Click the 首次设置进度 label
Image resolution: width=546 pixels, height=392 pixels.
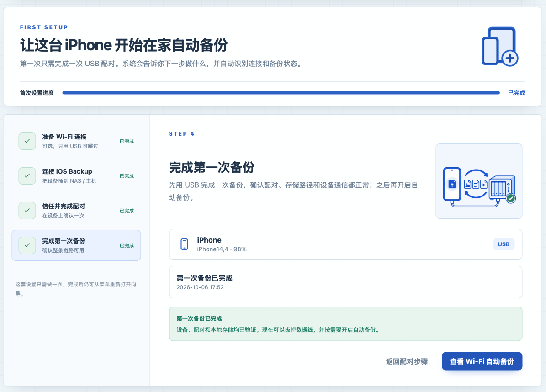coord(37,93)
